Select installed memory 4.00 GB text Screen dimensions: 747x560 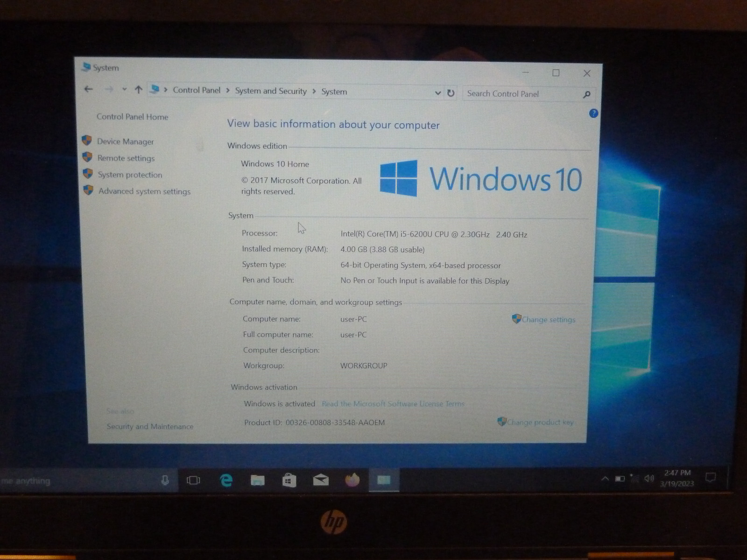click(x=382, y=250)
